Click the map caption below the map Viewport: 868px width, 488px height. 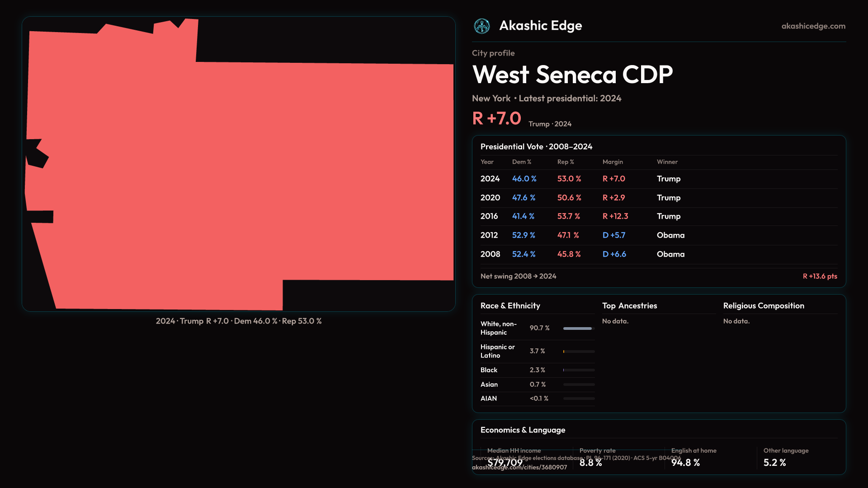point(238,321)
